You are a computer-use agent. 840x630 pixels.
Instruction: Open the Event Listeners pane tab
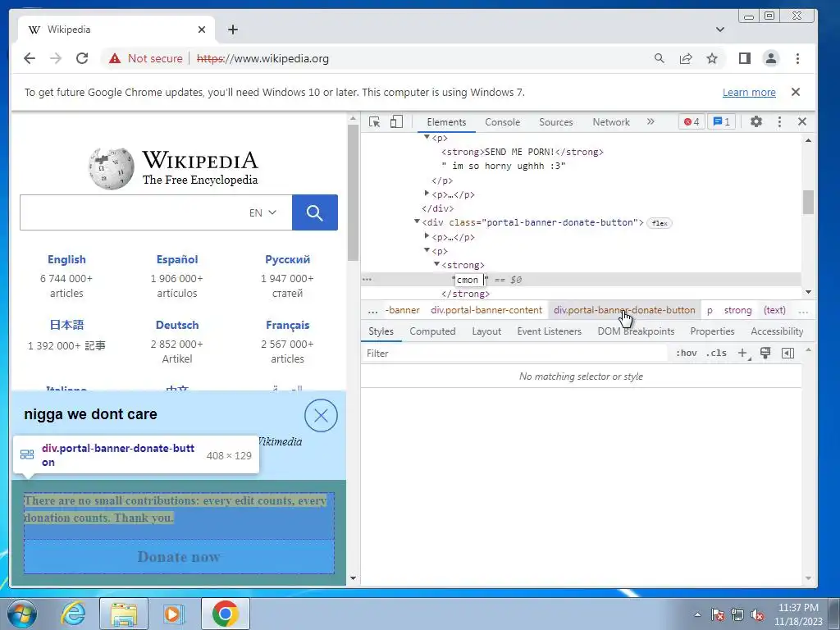pyautogui.click(x=549, y=331)
